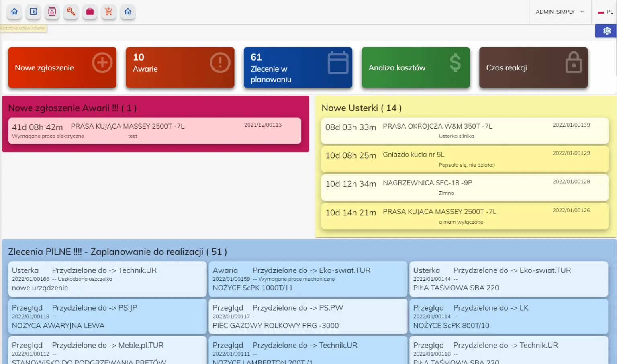Viewport: 617px width, 364px height.
Task: Select the wallet/card module icon
Action: coord(33,12)
